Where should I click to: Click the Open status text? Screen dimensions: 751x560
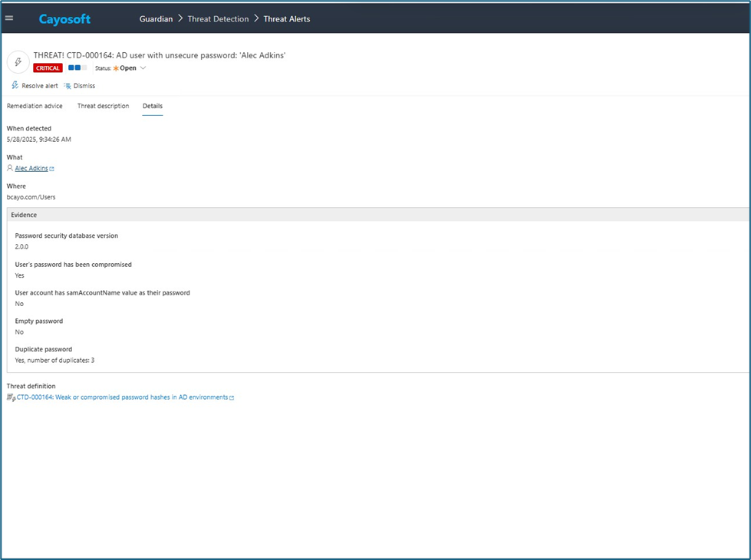tap(128, 68)
